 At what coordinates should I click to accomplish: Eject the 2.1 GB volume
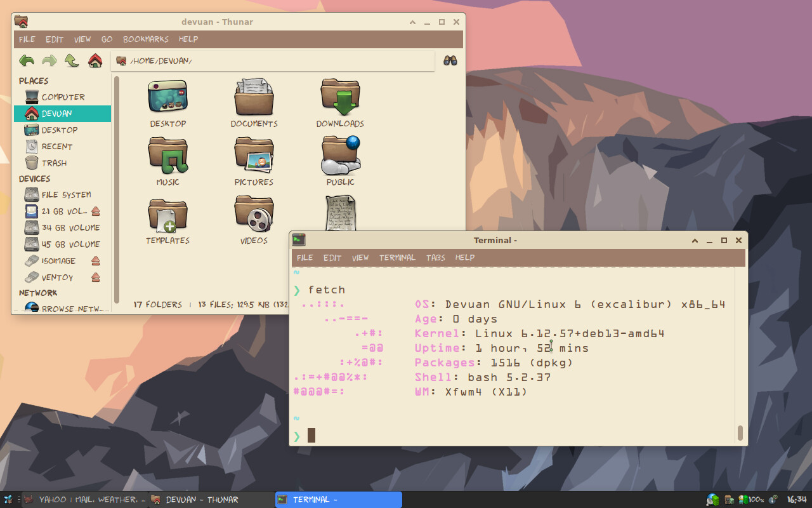pyautogui.click(x=96, y=211)
